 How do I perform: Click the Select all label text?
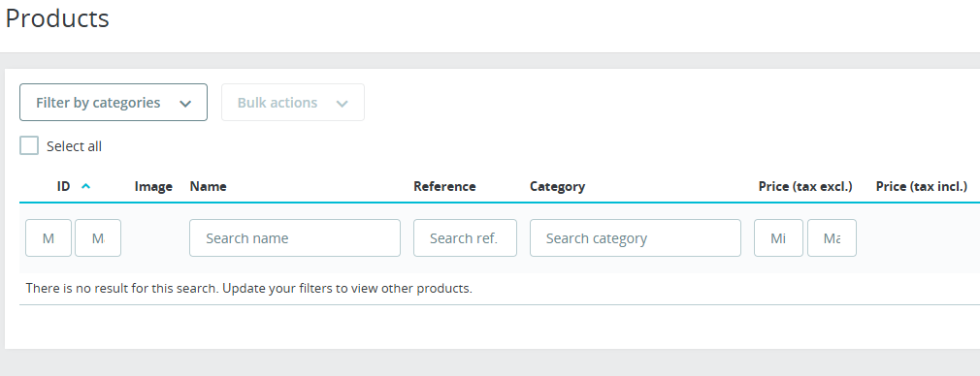(74, 146)
